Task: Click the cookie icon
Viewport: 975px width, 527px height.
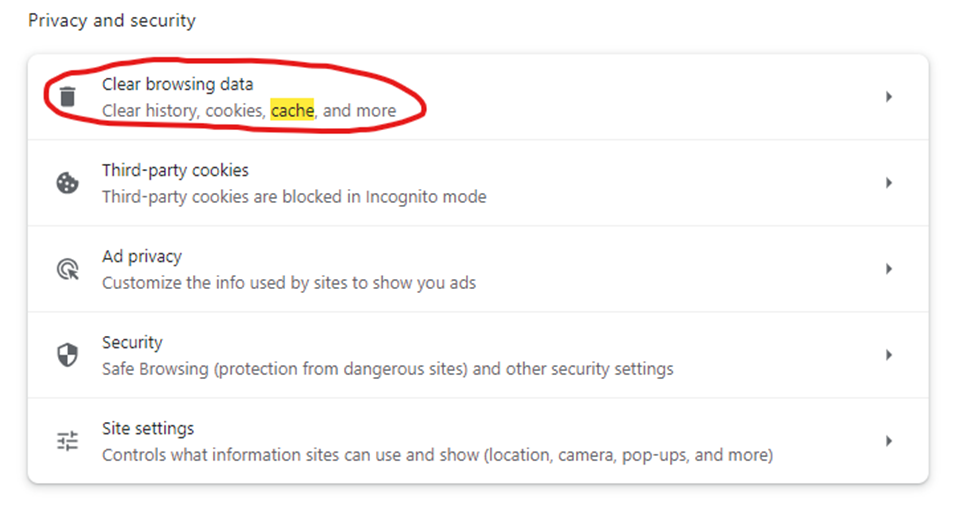Action: point(67,183)
